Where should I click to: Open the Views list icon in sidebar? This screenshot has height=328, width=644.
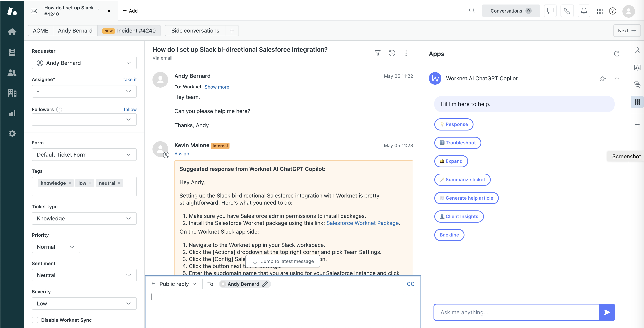coord(12,52)
